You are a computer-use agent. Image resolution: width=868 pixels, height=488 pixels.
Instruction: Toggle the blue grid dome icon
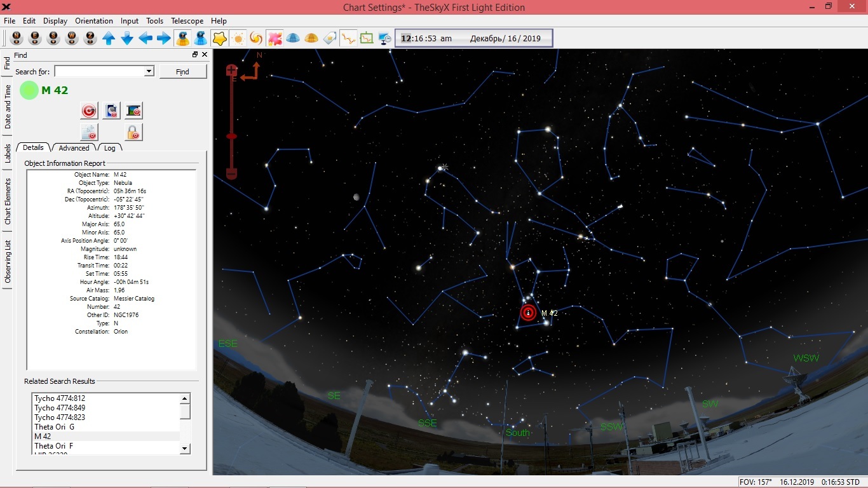[x=293, y=38]
